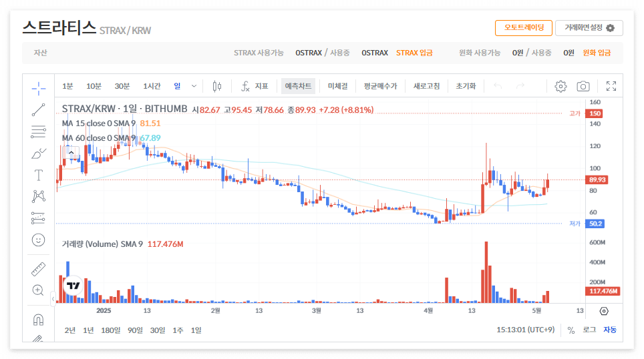
Task: Set the range to 1년
Action: pyautogui.click(x=88, y=330)
